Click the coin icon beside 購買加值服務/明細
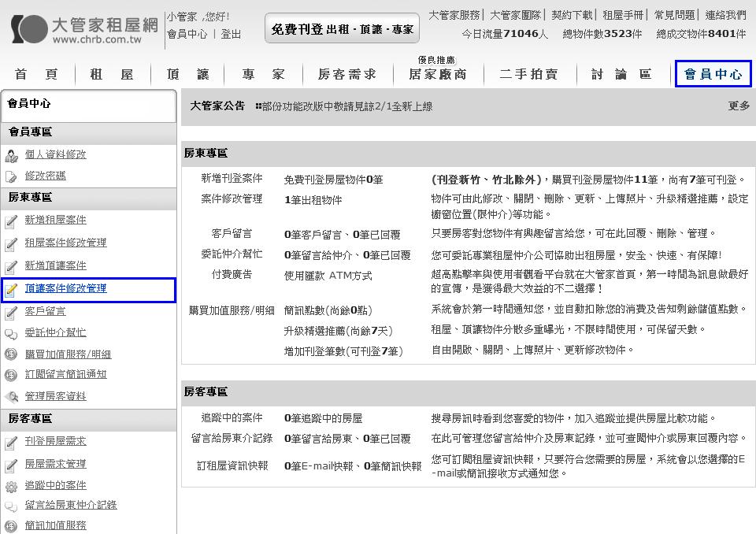The image size is (756, 534). pos(11,354)
